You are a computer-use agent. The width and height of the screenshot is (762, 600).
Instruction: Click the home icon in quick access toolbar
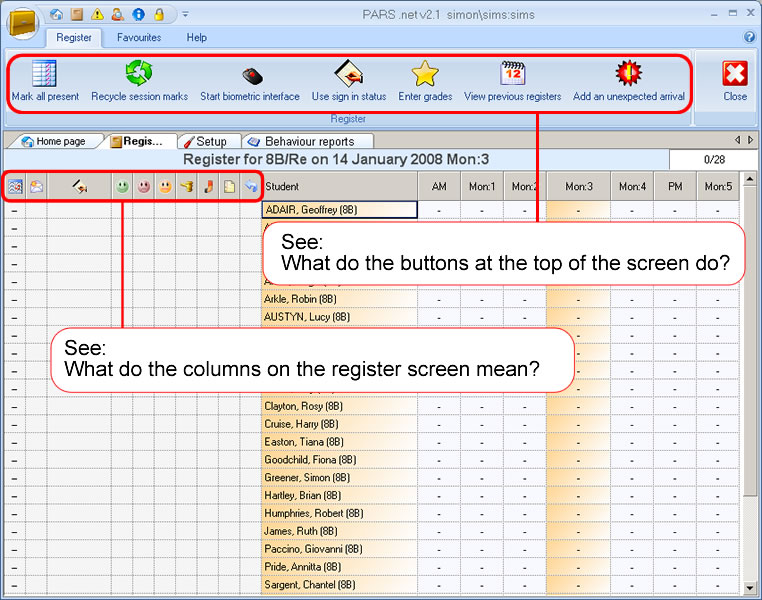[x=56, y=15]
